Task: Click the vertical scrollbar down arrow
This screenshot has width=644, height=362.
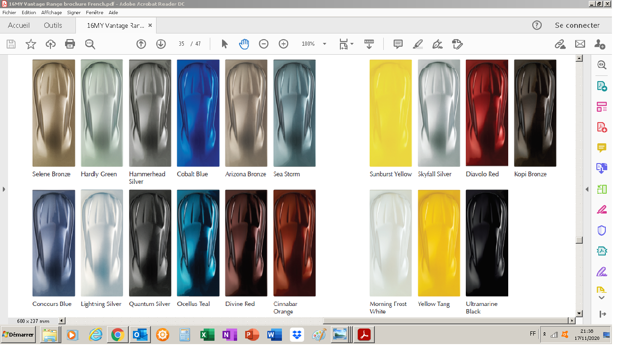Action: (579, 313)
